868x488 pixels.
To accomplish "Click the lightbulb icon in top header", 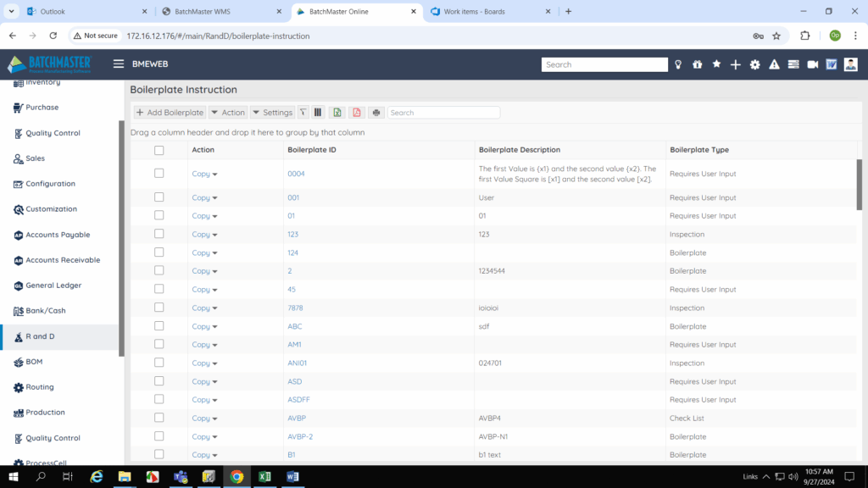I will (678, 64).
